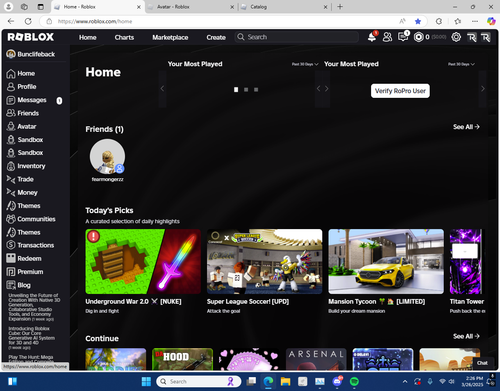Viewport: 500px width, 391px height.
Task: Expand Past 30 Days dropdown above Verify RoPro User
Action: click(x=461, y=64)
